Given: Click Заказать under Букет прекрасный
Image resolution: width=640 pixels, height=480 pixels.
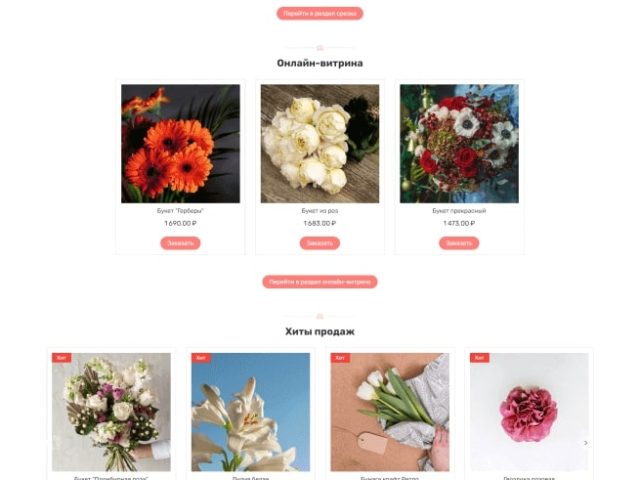Looking at the screenshot, I should tap(459, 243).
